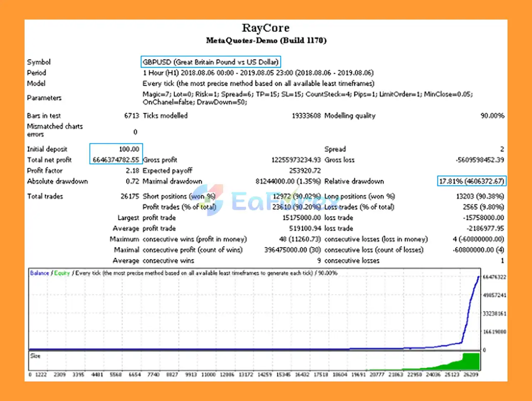Click the Spread value 2
The image size is (532, 401).
[x=502, y=149]
